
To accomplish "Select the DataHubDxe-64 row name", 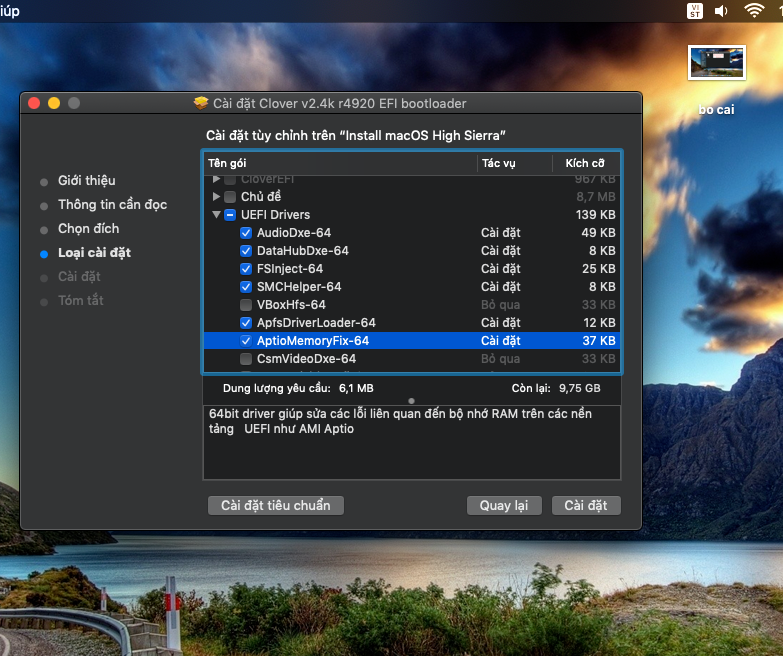I will click(303, 251).
